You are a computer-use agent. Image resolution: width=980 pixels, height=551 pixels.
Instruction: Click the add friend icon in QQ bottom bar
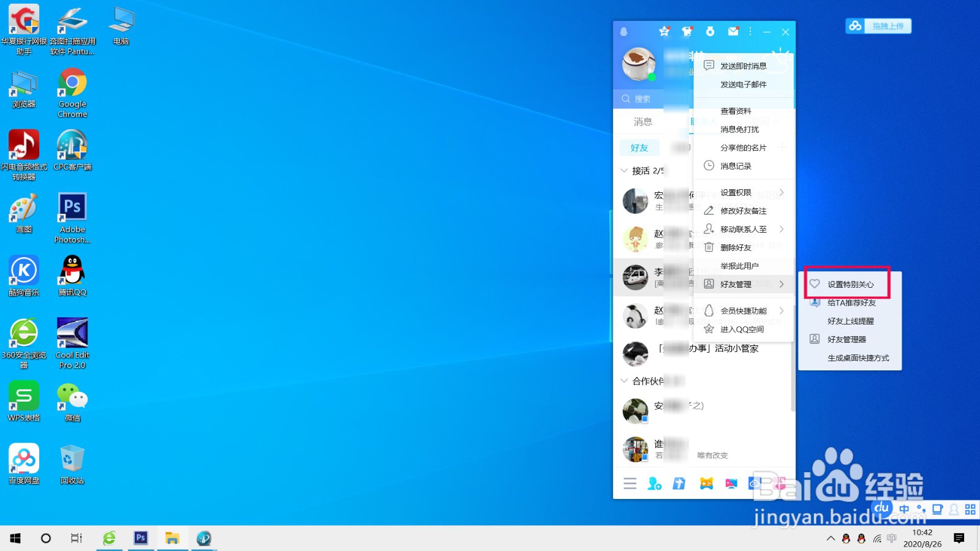click(x=654, y=484)
